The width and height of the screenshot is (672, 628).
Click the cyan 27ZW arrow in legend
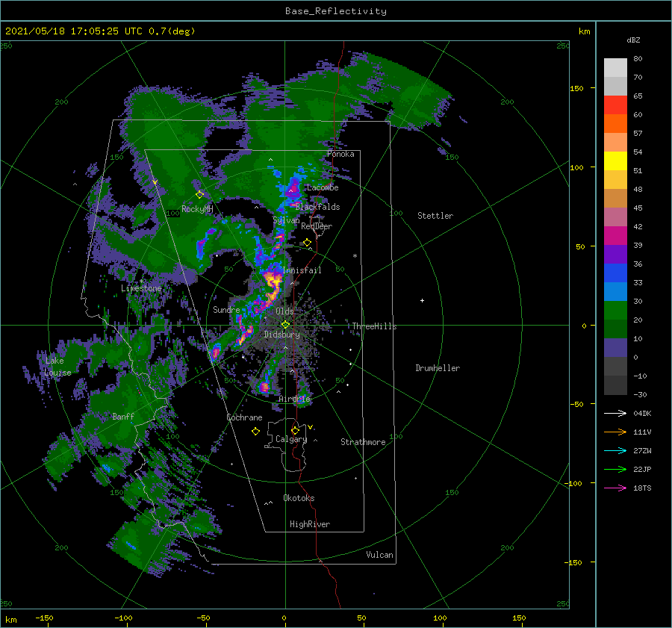[615, 450]
